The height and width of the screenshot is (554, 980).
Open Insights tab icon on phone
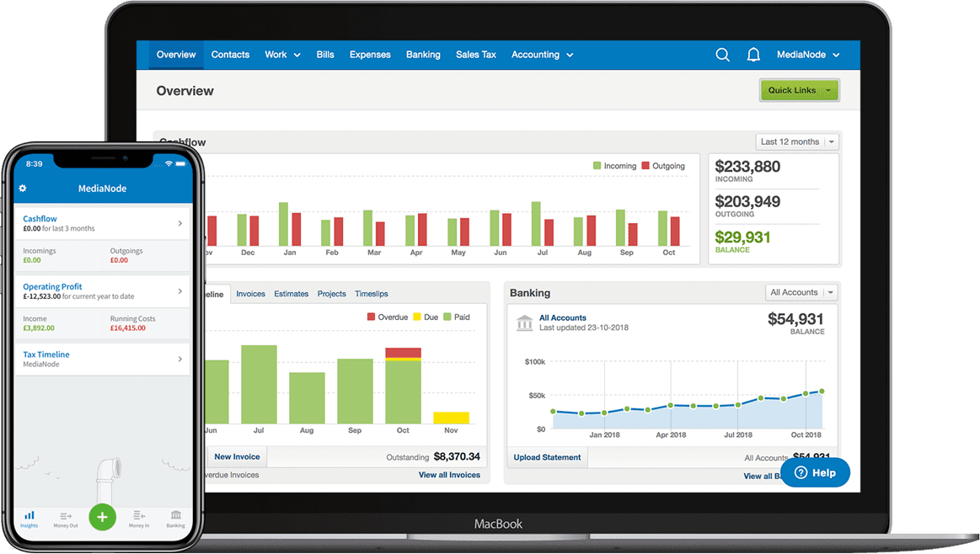tap(29, 517)
